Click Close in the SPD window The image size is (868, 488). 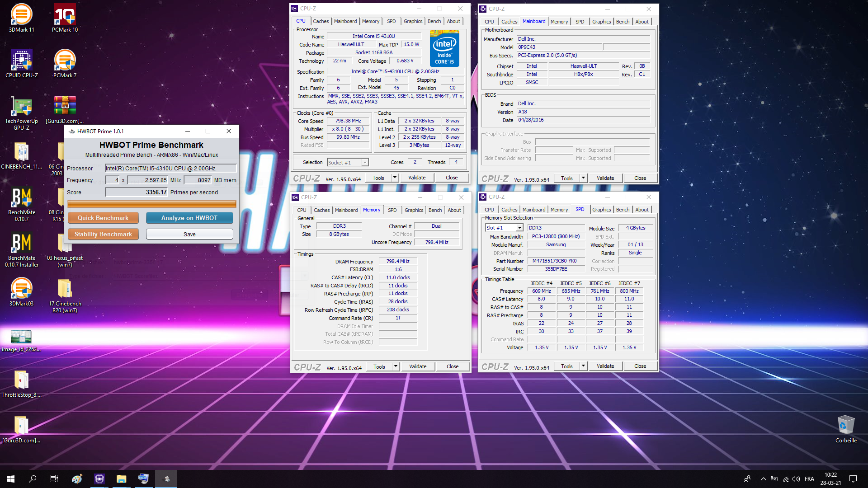[640, 366]
